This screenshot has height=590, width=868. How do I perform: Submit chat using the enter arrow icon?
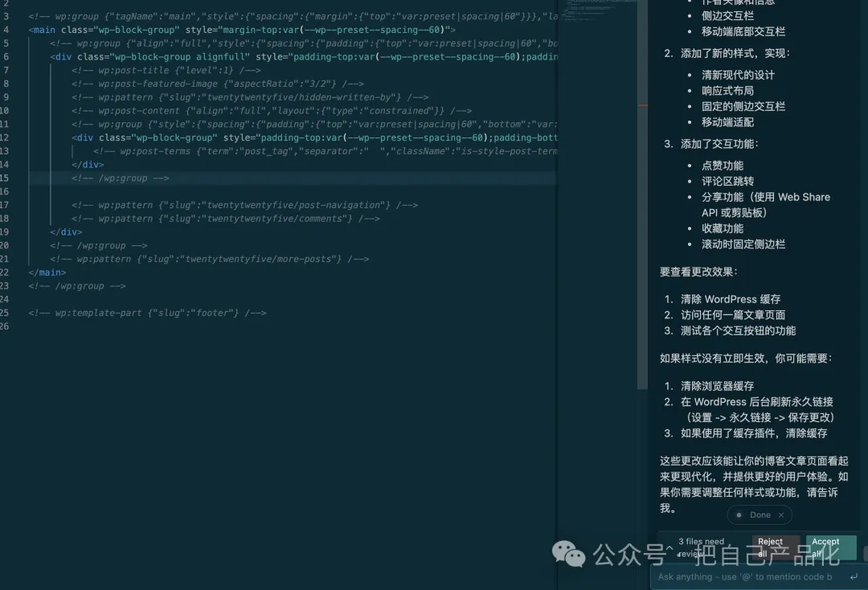point(854,576)
